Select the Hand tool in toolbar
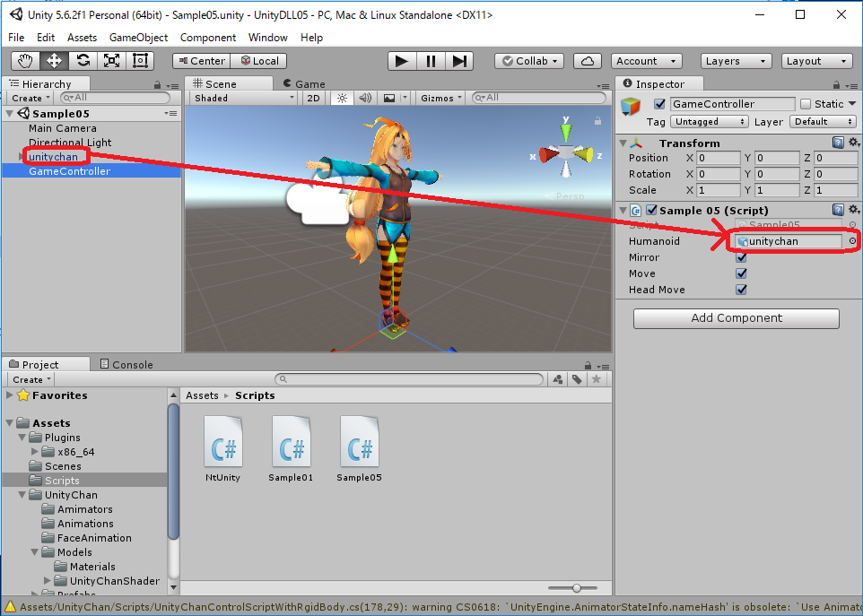The width and height of the screenshot is (863, 616). 26,61
